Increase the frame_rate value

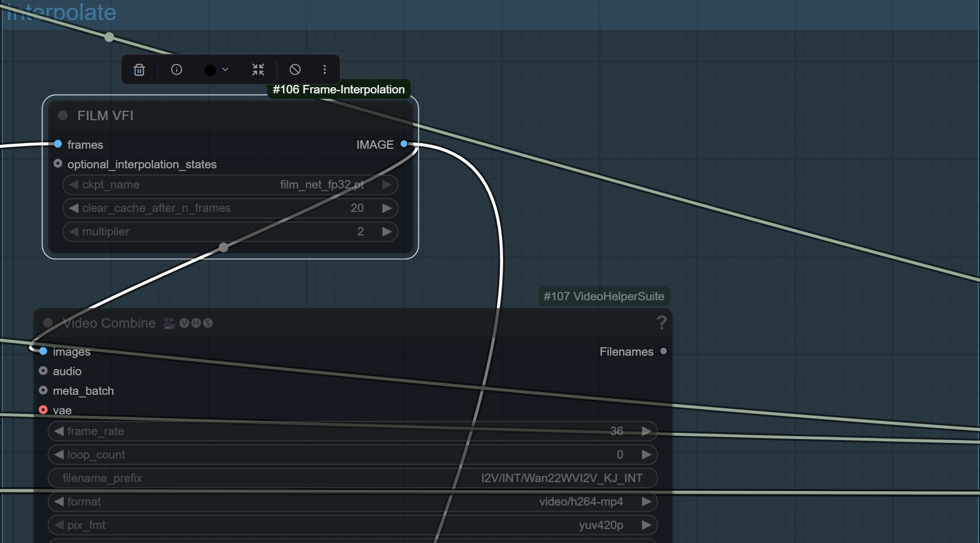point(646,431)
